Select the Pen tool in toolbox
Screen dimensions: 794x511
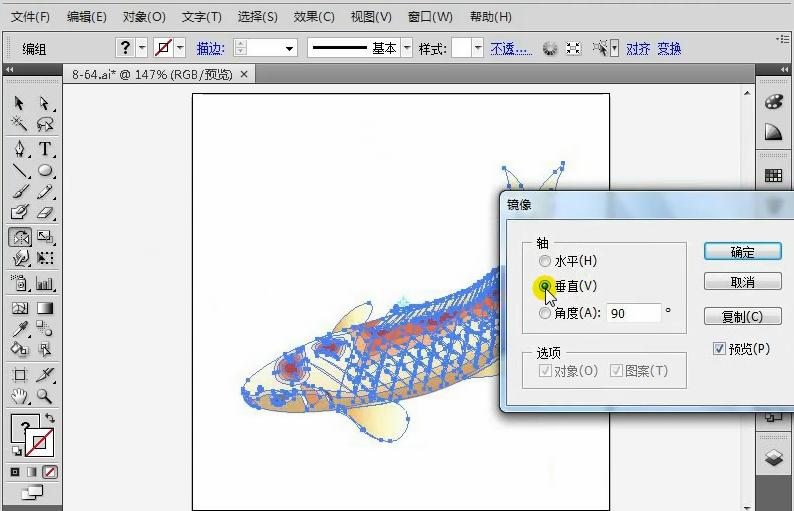pos(19,149)
